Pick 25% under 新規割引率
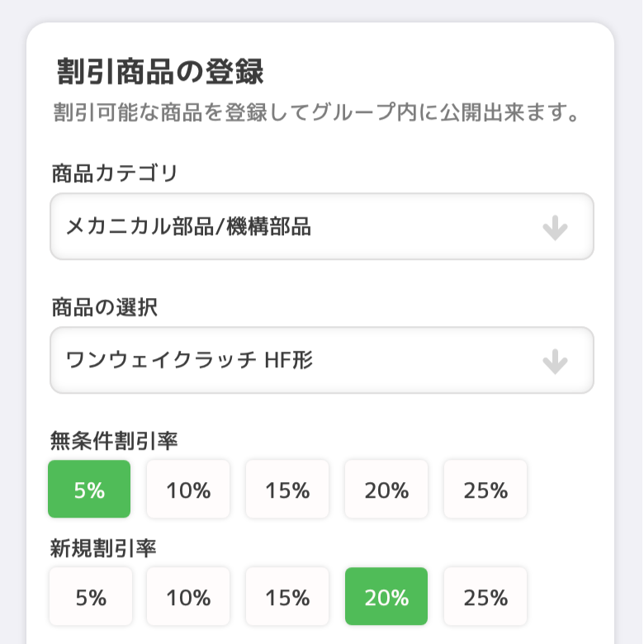The width and height of the screenshot is (644, 644). pyautogui.click(x=485, y=597)
